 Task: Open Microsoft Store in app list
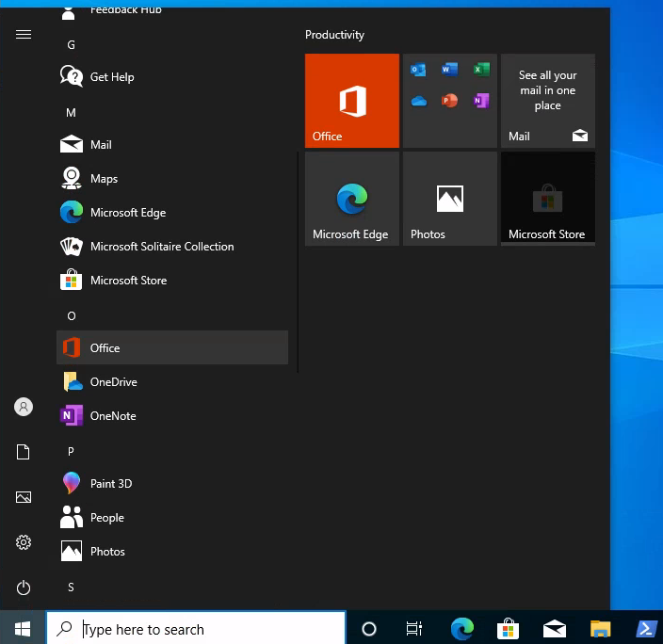[x=172, y=280]
